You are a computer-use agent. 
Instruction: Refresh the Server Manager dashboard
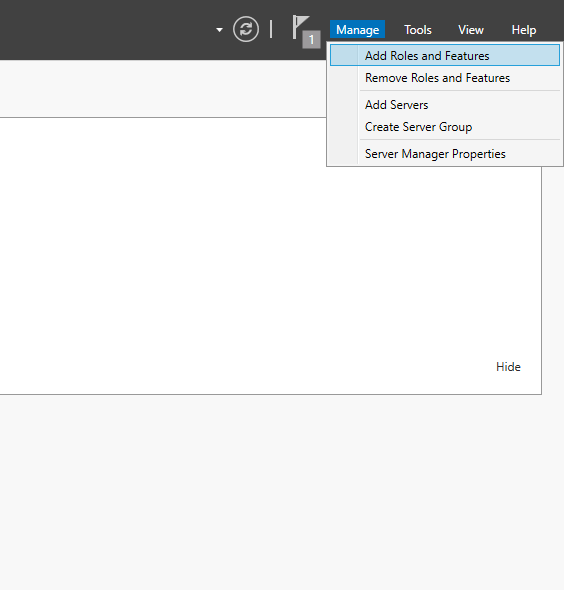(246, 29)
